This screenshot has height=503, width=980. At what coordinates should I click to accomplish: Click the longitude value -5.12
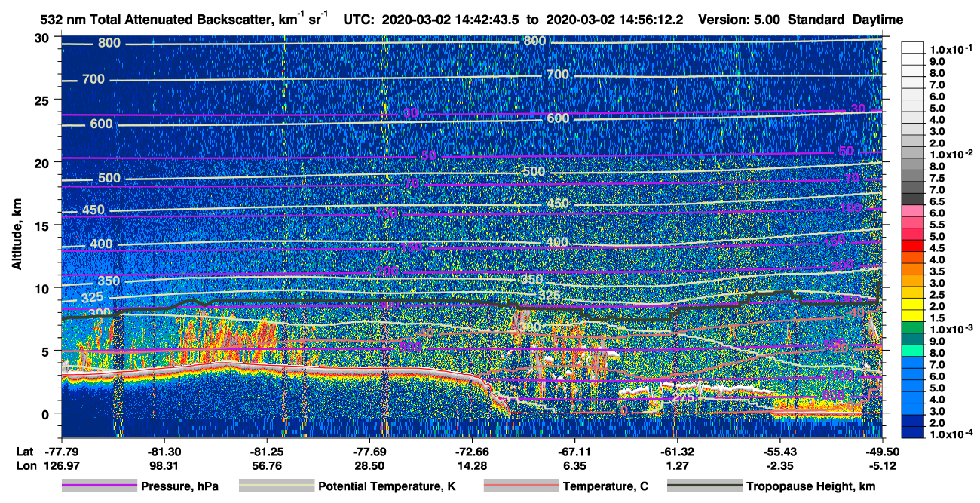tap(883, 465)
